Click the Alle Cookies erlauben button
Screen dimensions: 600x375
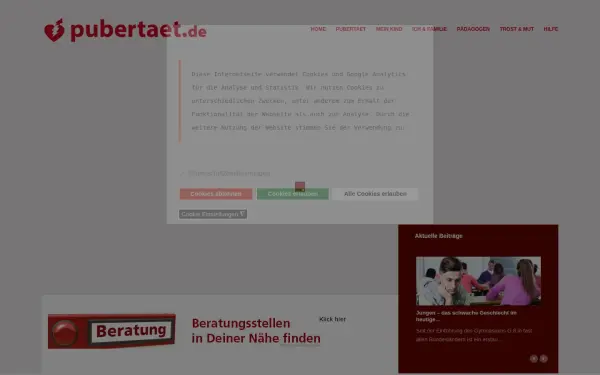pyautogui.click(x=375, y=194)
